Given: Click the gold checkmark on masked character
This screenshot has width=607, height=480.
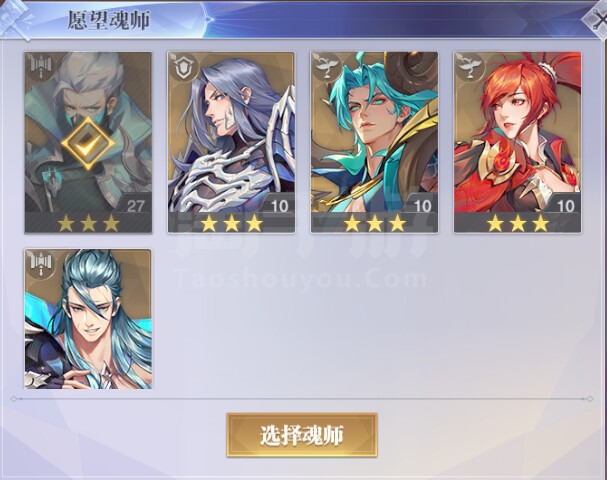Looking at the screenshot, I should pos(88,143).
